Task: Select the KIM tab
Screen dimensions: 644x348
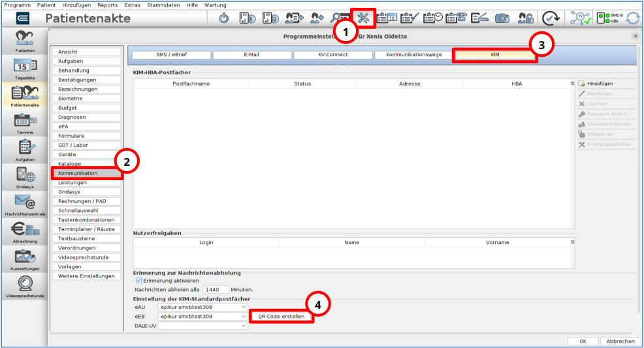Action: point(495,54)
